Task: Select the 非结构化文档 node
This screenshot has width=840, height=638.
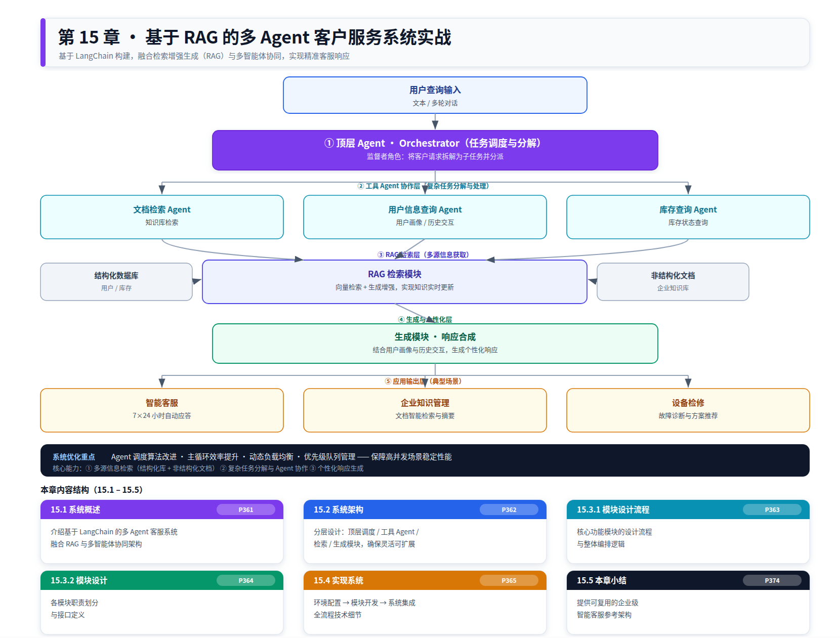Action: tap(673, 282)
